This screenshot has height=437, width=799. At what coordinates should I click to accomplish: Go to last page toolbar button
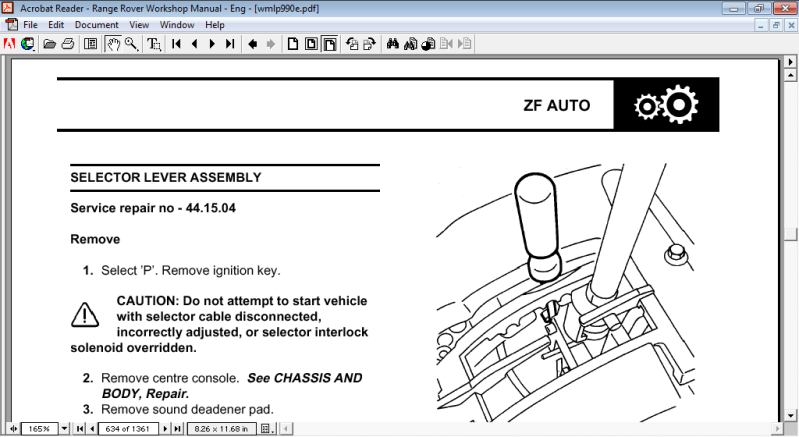[230, 44]
